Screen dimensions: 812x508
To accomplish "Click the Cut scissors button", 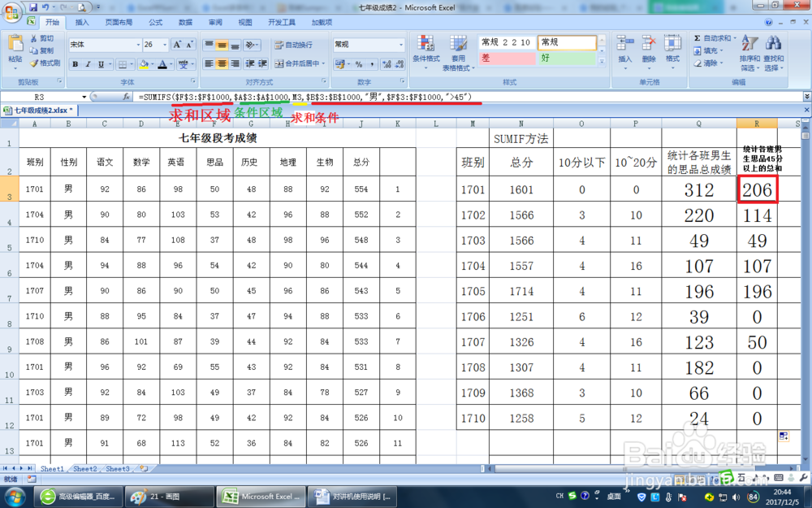I will point(42,38).
